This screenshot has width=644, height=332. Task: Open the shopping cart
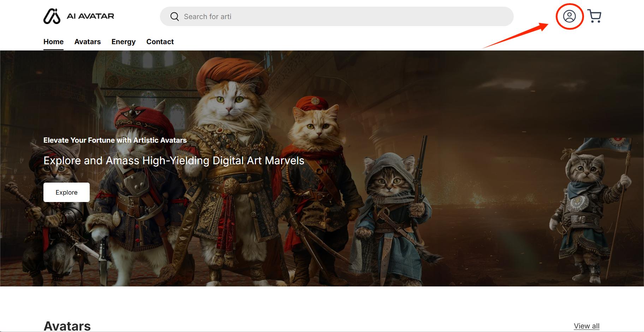pos(594,16)
